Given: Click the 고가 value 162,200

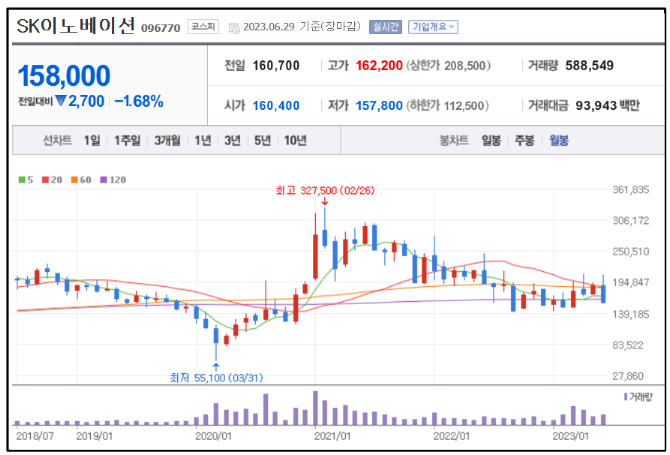Looking at the screenshot, I should pos(379,65).
